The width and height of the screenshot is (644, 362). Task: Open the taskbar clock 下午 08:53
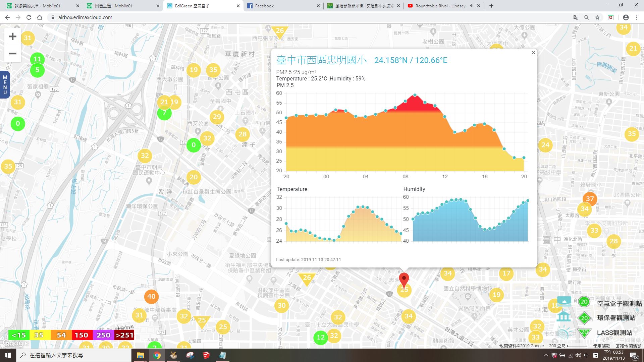(x=613, y=355)
